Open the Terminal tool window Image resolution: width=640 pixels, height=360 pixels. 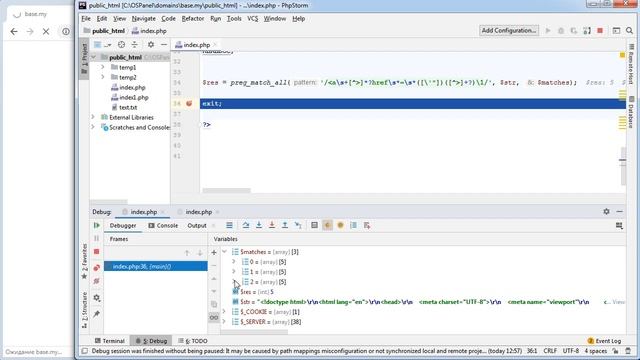[x=109, y=341]
